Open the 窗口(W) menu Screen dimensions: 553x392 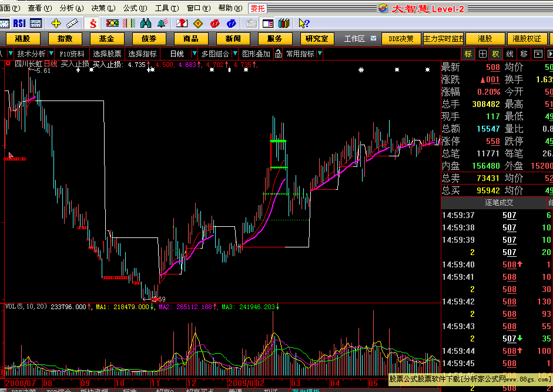(x=199, y=8)
